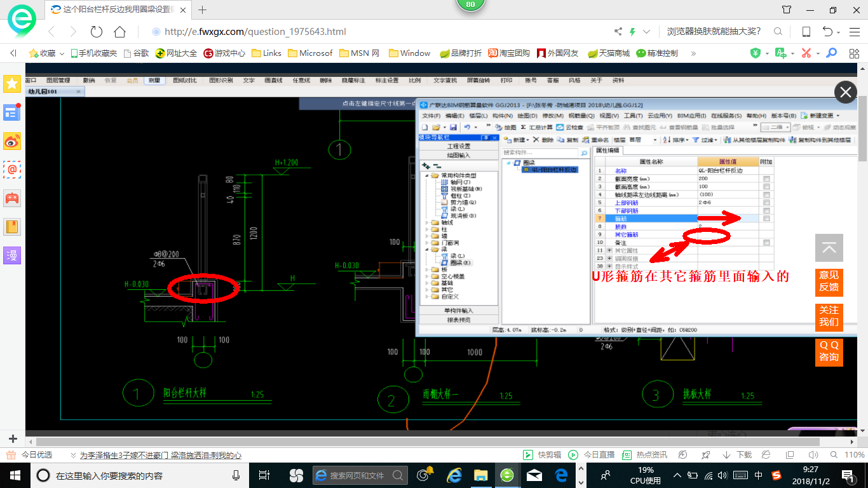Viewport: 868px width, 488px height.
Task: Close the enlarged image with the X button
Action: coord(845,93)
